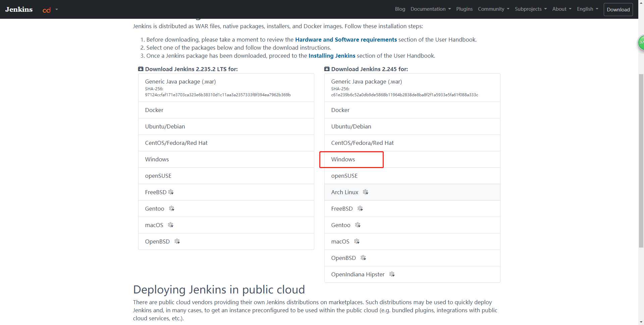Image resolution: width=644 pixels, height=325 pixels.
Task: Click archive icon beside Jenkins 2.235.2 LTS heading
Action: coord(141,69)
